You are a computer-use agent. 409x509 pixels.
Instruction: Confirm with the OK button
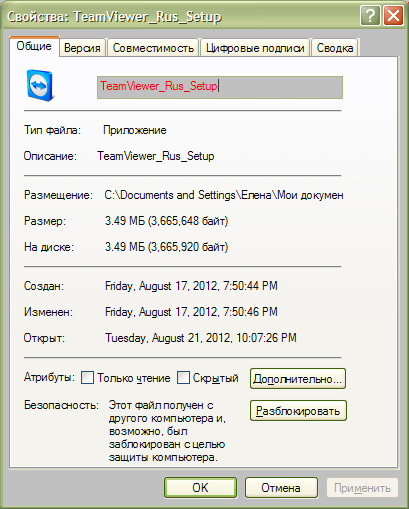(200, 488)
